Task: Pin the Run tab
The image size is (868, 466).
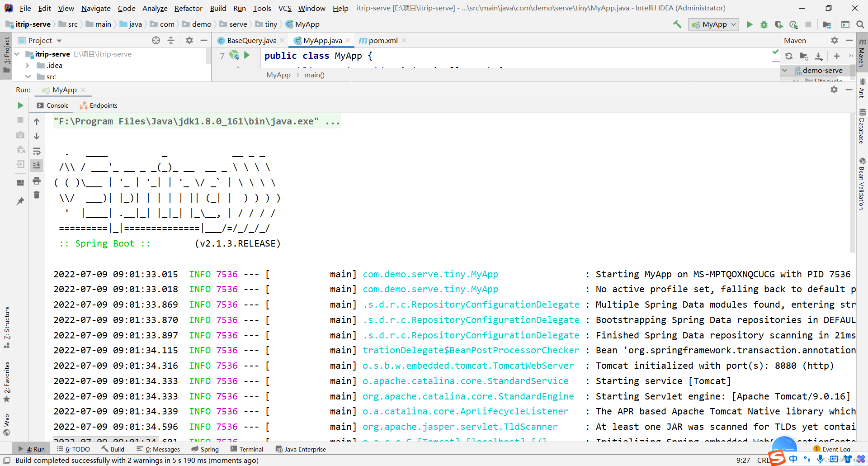Action: tap(20, 201)
